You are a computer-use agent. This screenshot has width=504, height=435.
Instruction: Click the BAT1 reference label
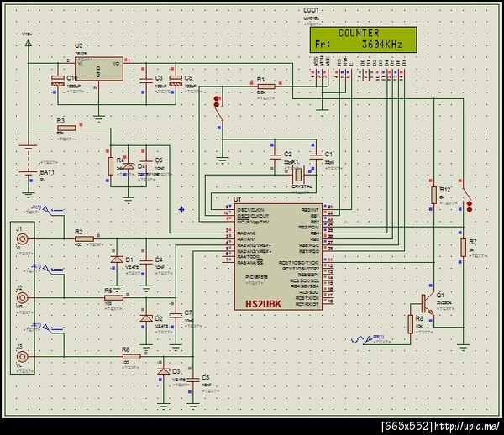[47, 172]
